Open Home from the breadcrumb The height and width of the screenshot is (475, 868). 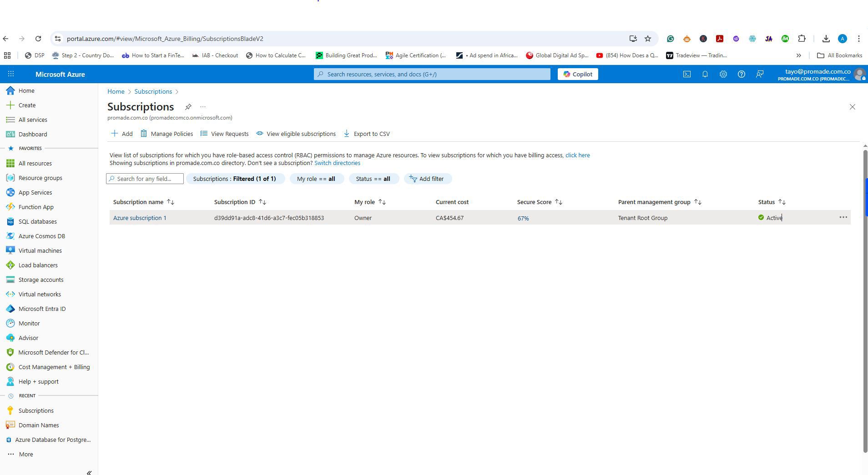coord(116,91)
